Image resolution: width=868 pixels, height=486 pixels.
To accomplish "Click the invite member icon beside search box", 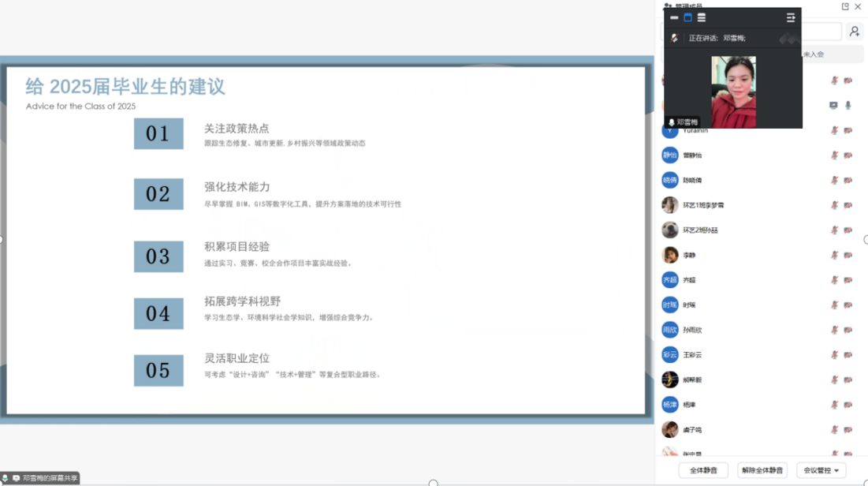I will coord(854,32).
